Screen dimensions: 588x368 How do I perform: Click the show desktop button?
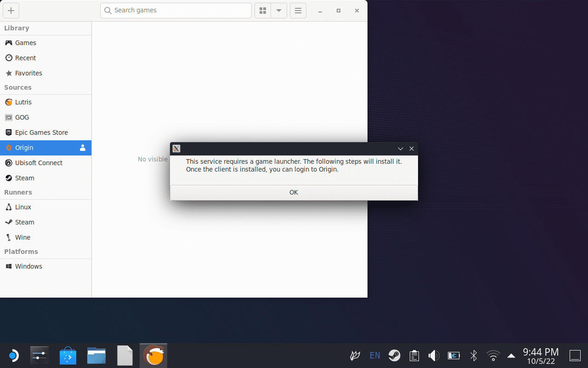point(575,356)
